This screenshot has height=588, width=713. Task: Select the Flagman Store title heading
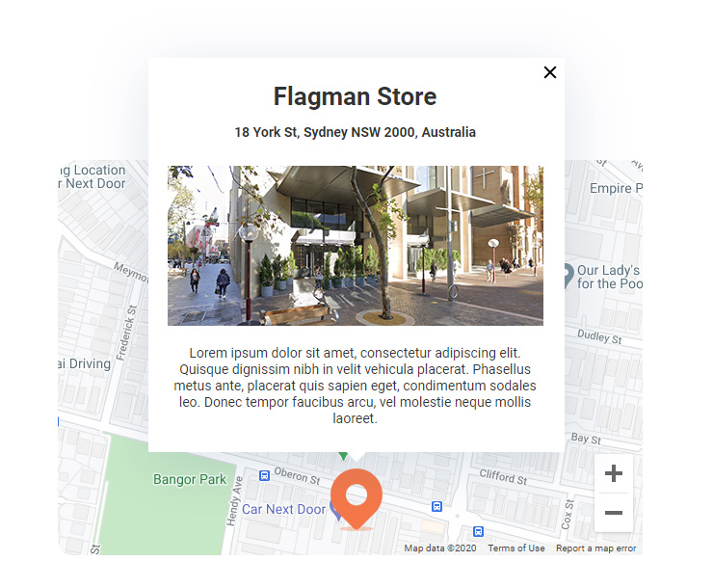pos(356,96)
